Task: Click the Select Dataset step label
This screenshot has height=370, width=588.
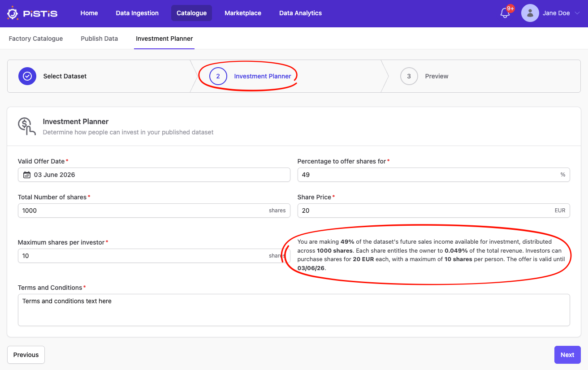Action: 65,76
